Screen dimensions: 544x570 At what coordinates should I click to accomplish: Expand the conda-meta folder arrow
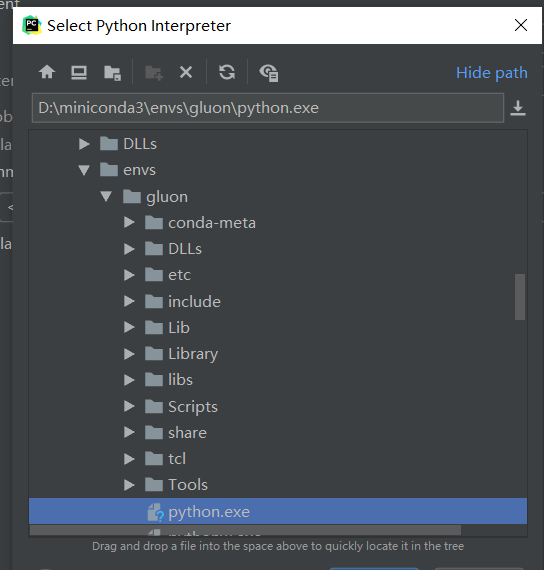(x=129, y=222)
